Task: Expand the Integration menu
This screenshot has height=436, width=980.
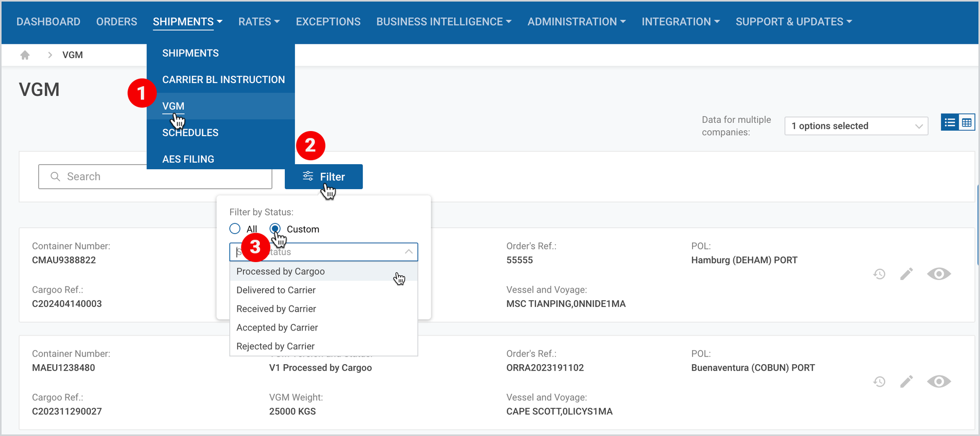Action: pos(680,22)
